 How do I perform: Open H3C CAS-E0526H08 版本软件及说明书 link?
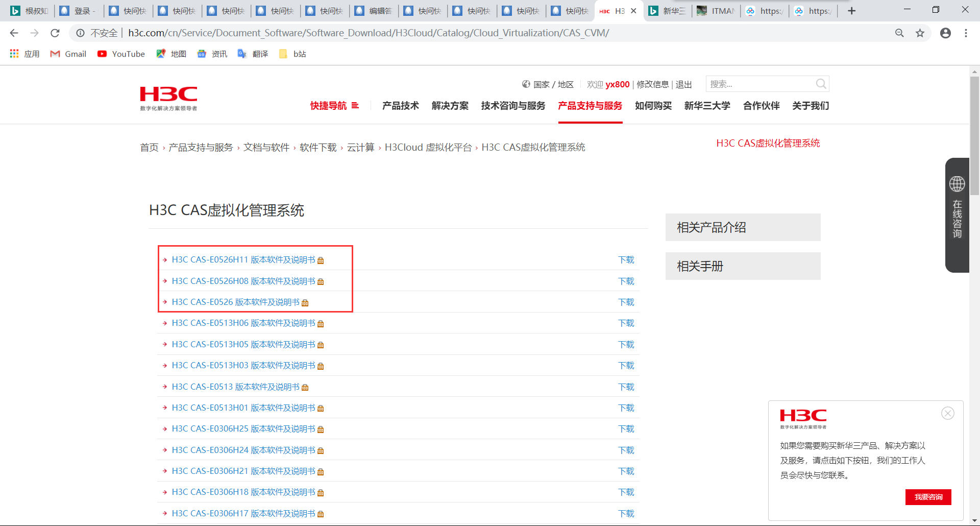(243, 281)
